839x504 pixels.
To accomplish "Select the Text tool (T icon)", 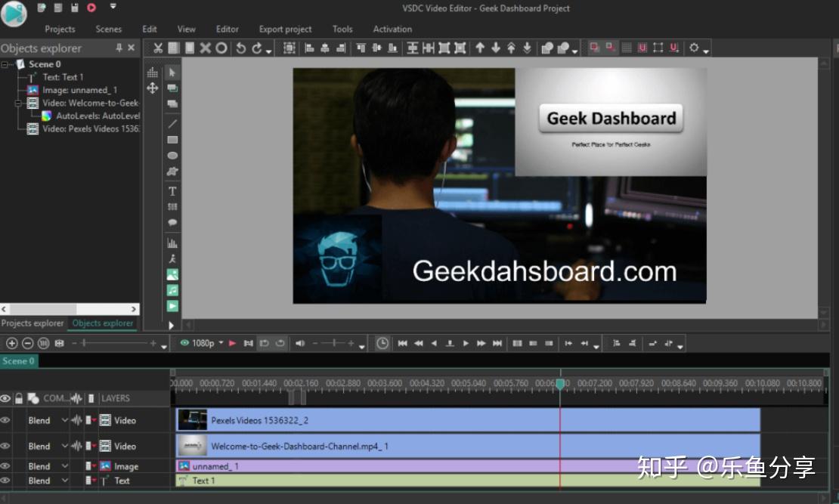I will point(172,191).
